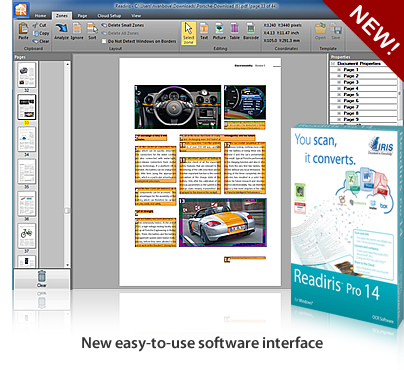The height and width of the screenshot is (370, 404).
Task: Run the Analyze layout tool
Action: pos(61,31)
